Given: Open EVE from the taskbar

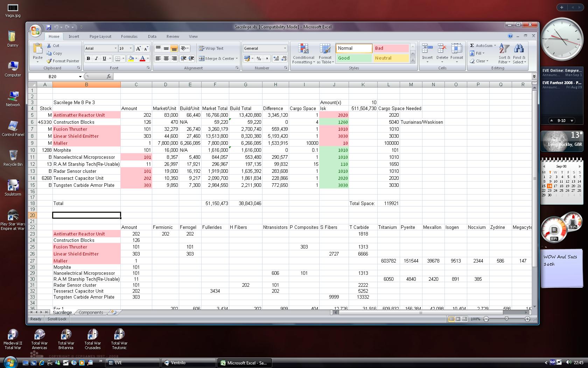Looking at the screenshot, I should coord(132,363).
